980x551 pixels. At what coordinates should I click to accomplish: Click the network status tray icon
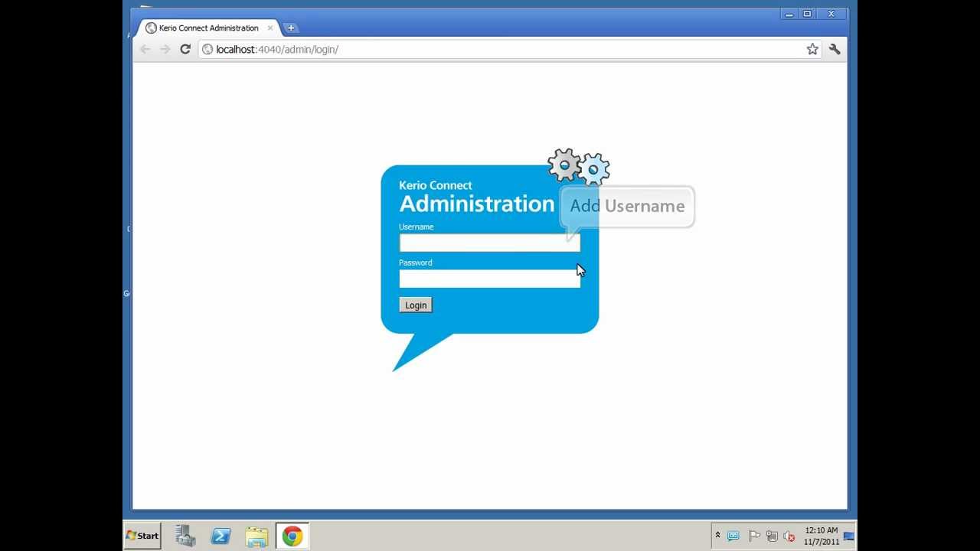click(x=772, y=536)
